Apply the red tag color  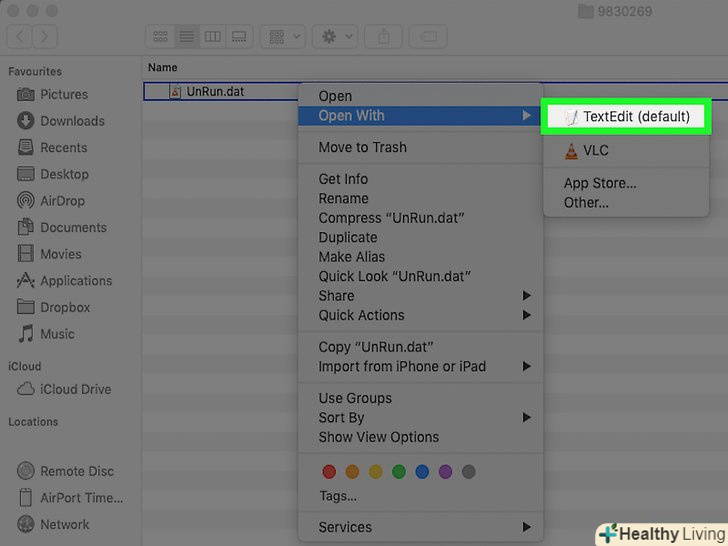coord(329,472)
